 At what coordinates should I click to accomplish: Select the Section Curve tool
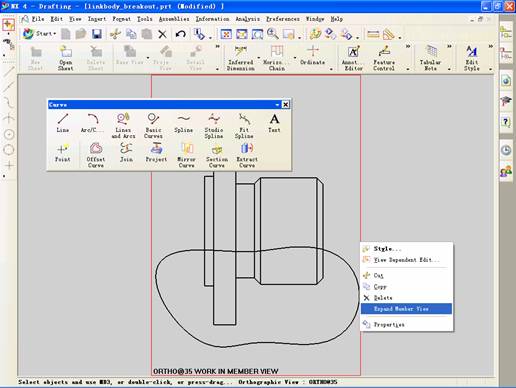217,155
